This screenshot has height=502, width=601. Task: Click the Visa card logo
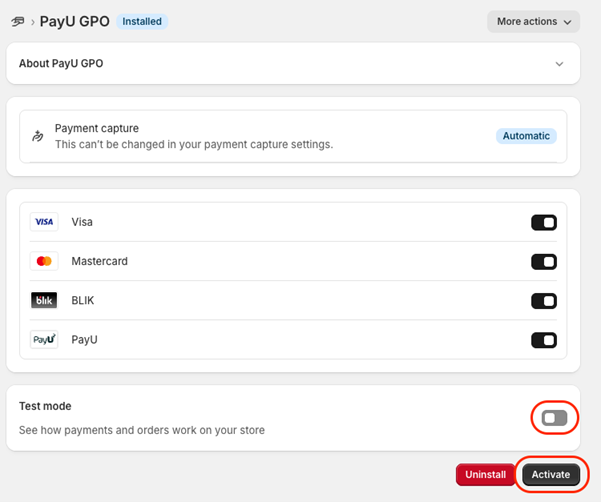pos(44,222)
